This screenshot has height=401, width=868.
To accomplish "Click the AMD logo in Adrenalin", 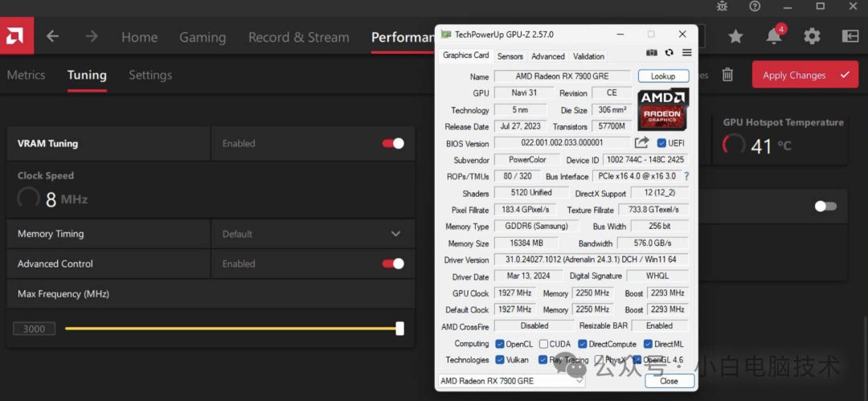I will click(17, 36).
